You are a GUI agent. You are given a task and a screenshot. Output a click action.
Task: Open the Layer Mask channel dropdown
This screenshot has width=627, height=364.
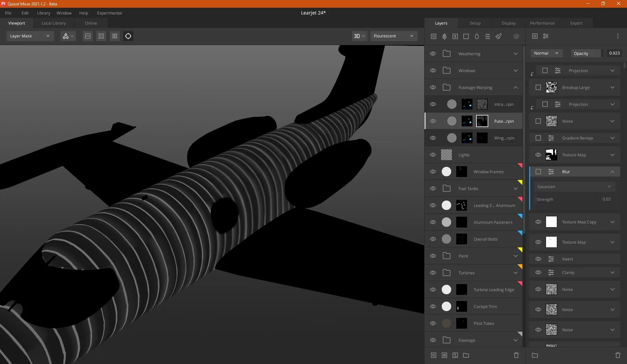pyautogui.click(x=30, y=36)
